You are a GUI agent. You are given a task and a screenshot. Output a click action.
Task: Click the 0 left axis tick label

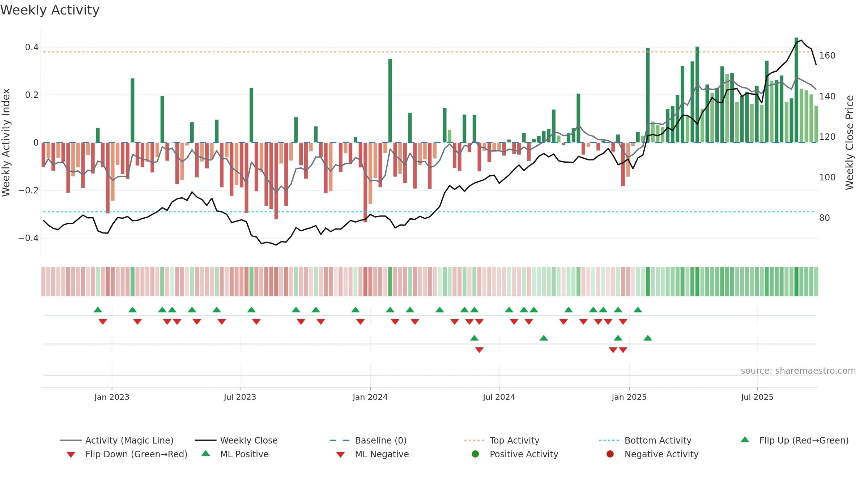pos(36,143)
